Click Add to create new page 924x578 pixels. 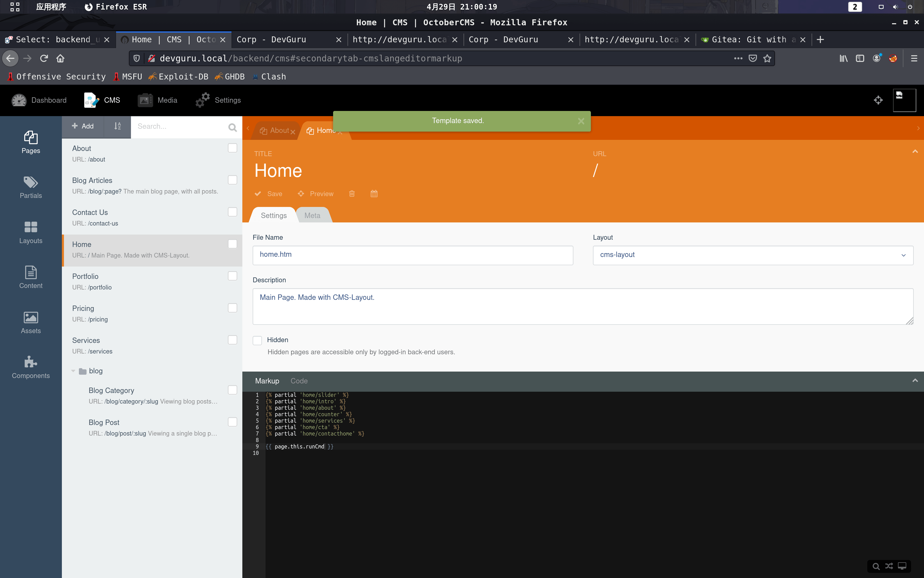point(83,126)
